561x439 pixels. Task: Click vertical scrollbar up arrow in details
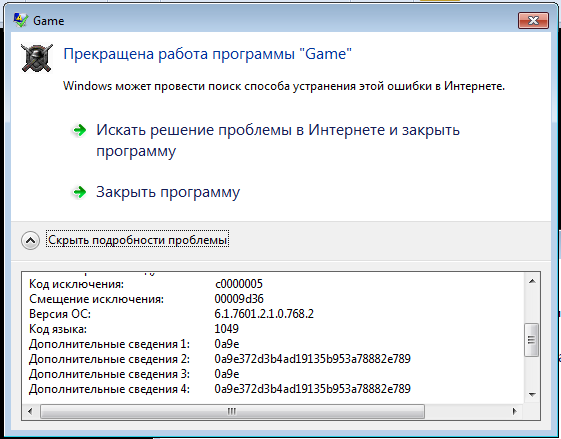[532, 281]
